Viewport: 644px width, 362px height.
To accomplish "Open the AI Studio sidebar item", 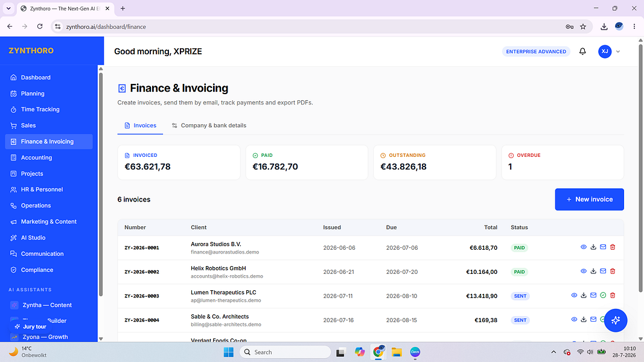I will pos(49,238).
